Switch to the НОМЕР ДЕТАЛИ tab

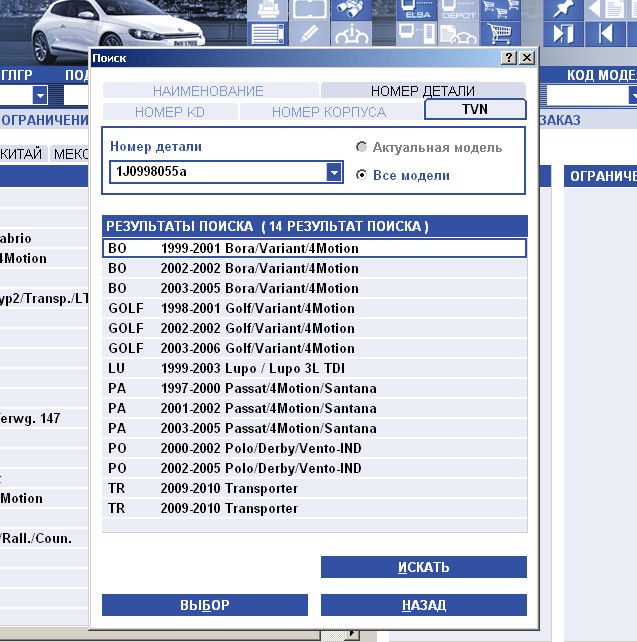[423, 90]
